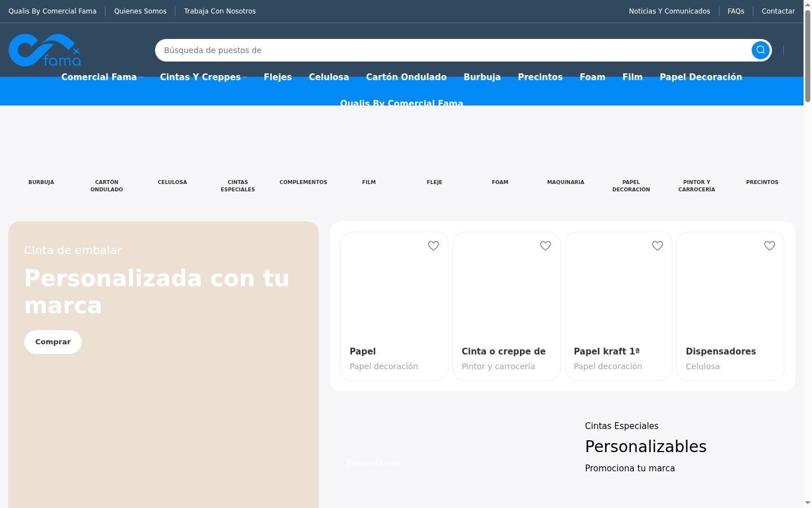Select the CELULOSA category tile
The image size is (812, 508).
click(173, 182)
